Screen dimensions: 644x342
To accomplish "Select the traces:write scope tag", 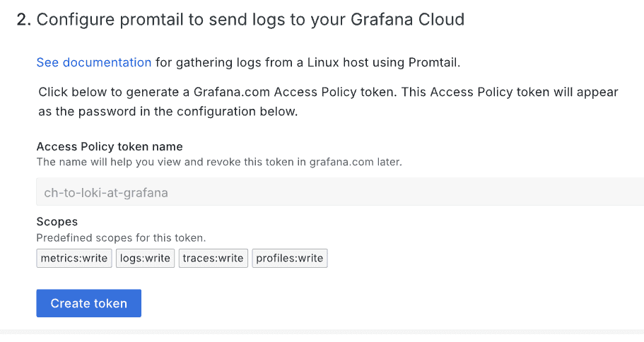I will coord(213,258).
